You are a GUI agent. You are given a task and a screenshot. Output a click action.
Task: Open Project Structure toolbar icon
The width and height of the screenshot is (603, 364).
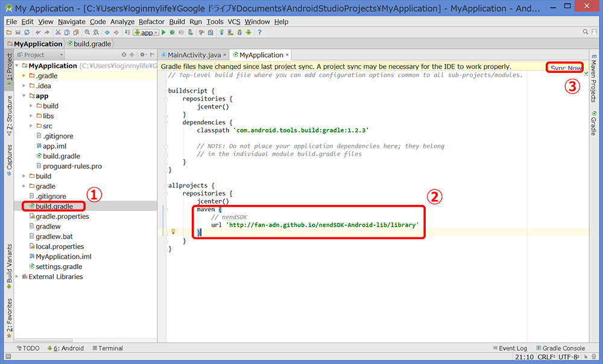(x=210, y=33)
